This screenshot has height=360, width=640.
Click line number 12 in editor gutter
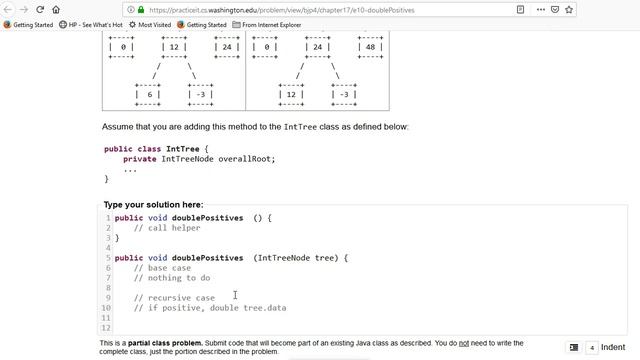click(106, 328)
